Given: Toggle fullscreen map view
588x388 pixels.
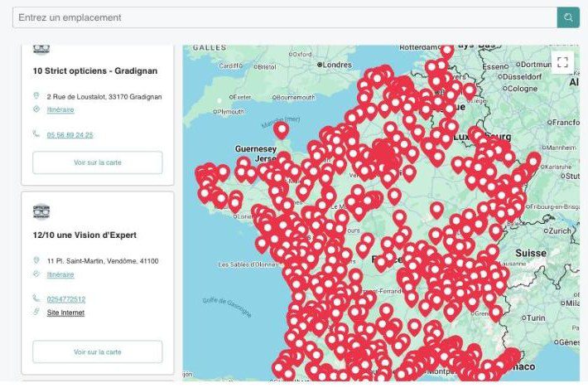Looking at the screenshot, I should (x=562, y=62).
